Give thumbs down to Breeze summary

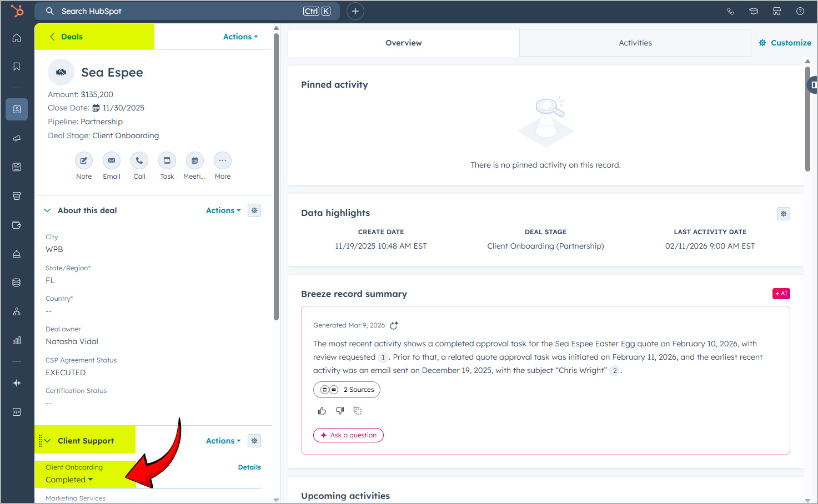340,411
